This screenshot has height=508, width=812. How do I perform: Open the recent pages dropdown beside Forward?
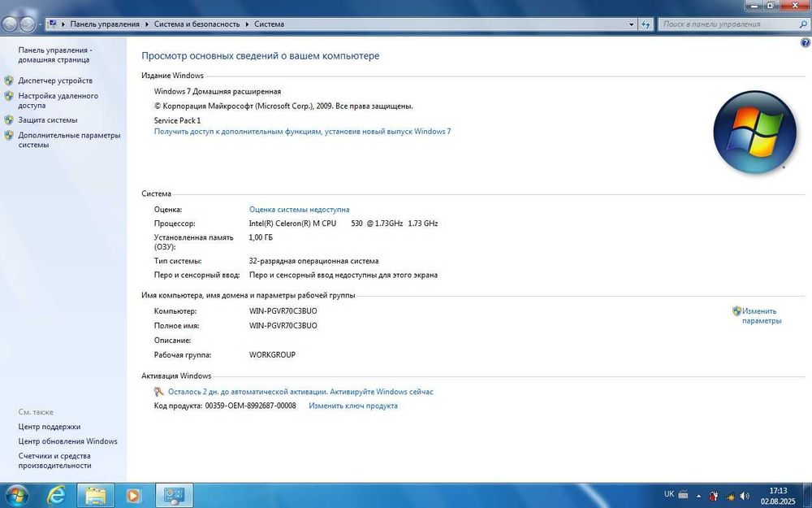pos(40,24)
